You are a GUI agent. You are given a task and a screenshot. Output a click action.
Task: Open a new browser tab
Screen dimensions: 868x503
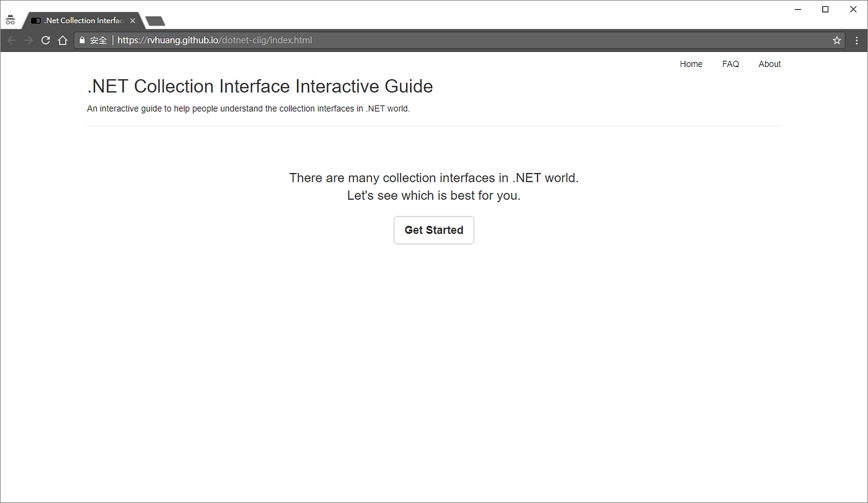[x=154, y=20]
